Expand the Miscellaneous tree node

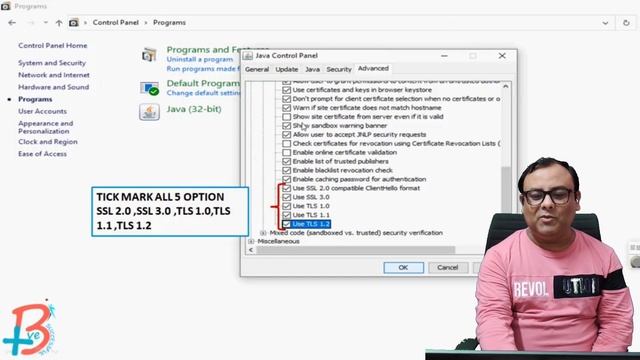(251, 242)
